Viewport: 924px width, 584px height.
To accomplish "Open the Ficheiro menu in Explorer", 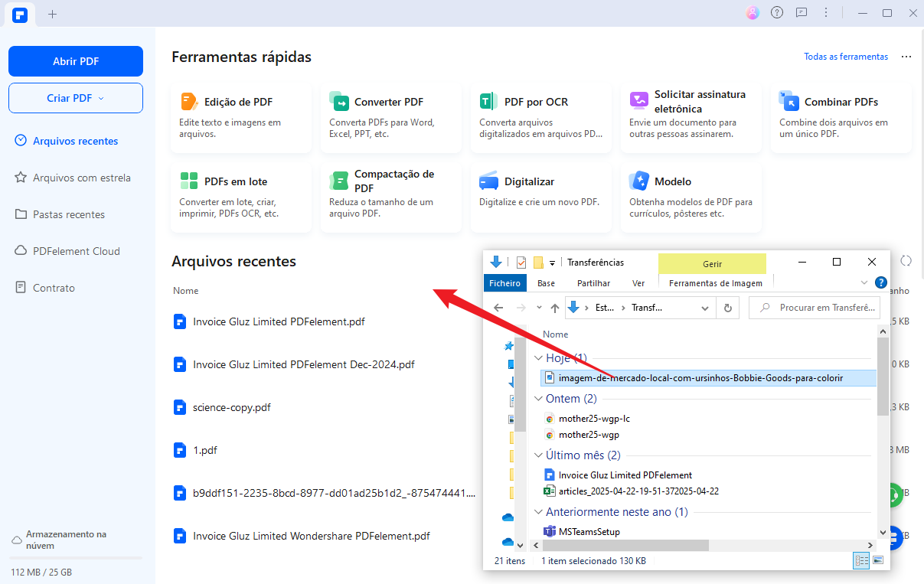I will click(504, 282).
